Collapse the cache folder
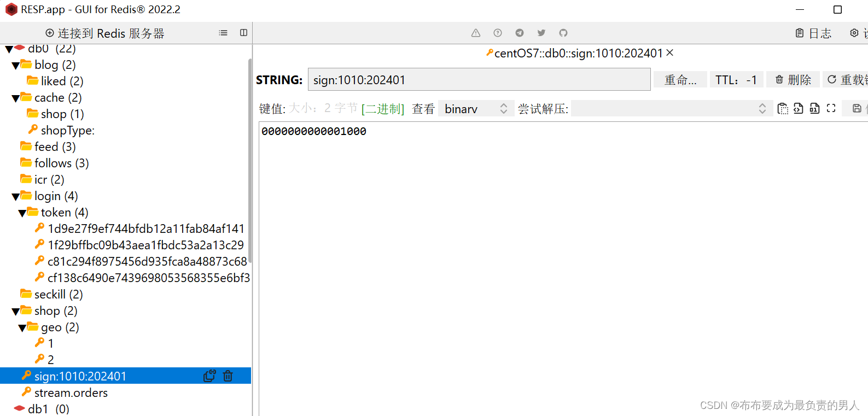The height and width of the screenshot is (416, 868). [x=15, y=98]
